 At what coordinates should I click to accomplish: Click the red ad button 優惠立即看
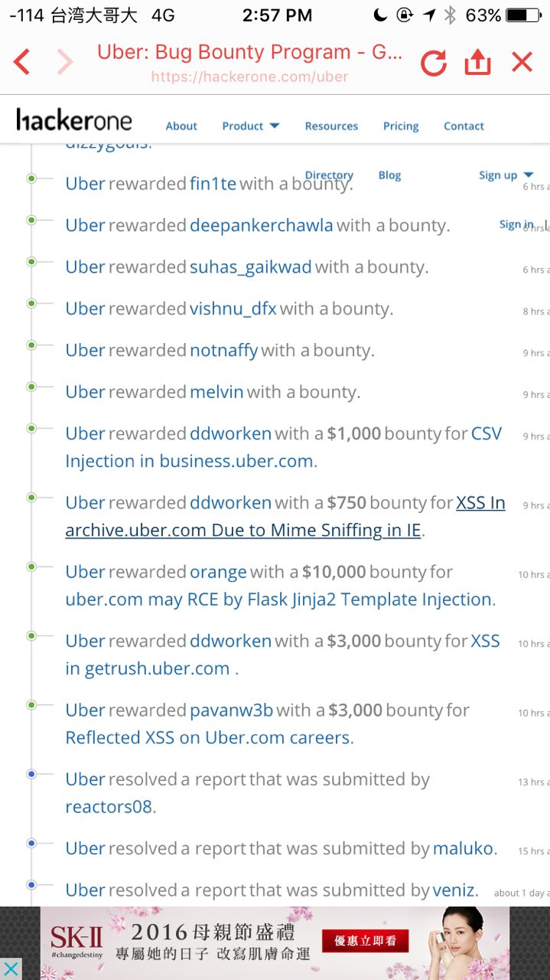[x=366, y=941]
